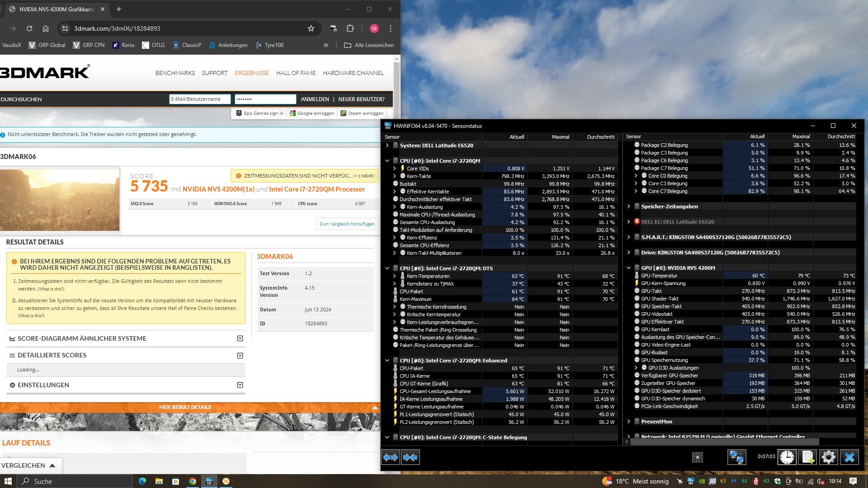Expand Core VIDs row
The width and height of the screenshot is (868, 488).
(x=394, y=169)
